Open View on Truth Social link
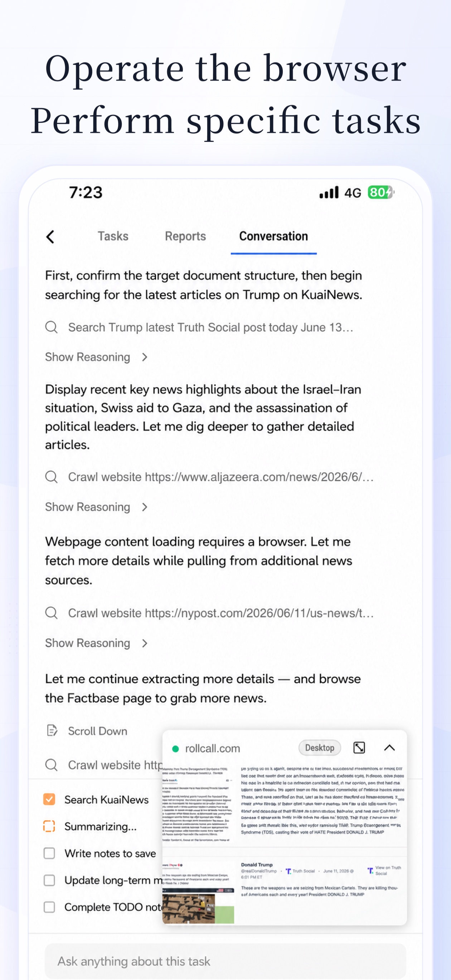The width and height of the screenshot is (451, 980). (x=384, y=870)
